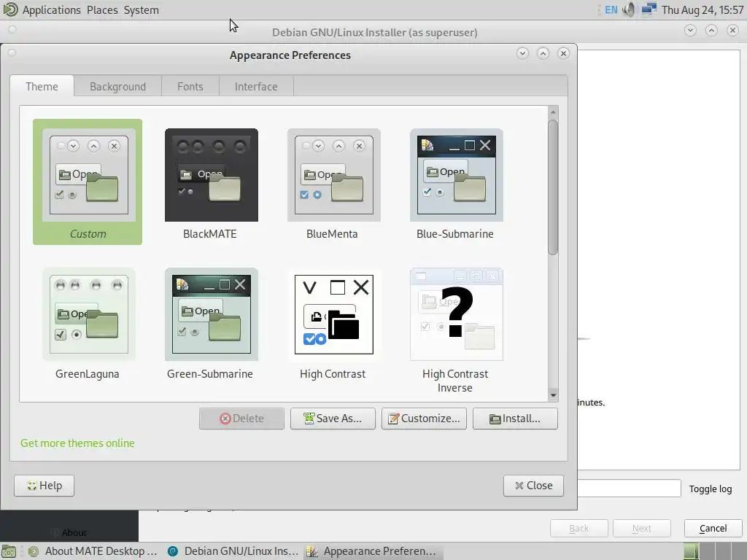747x560 pixels.
Task: Minimize the Appearance Preferences window
Action: coord(522,53)
